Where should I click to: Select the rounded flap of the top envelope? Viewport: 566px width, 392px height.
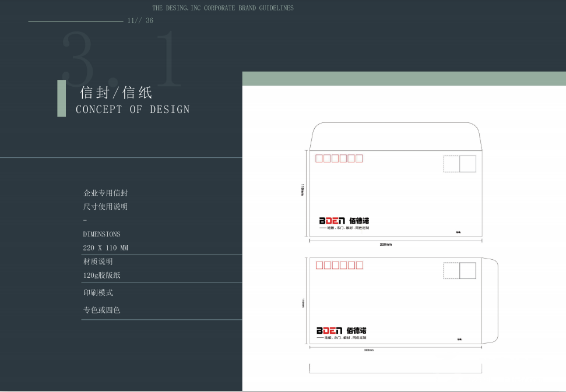point(395,136)
